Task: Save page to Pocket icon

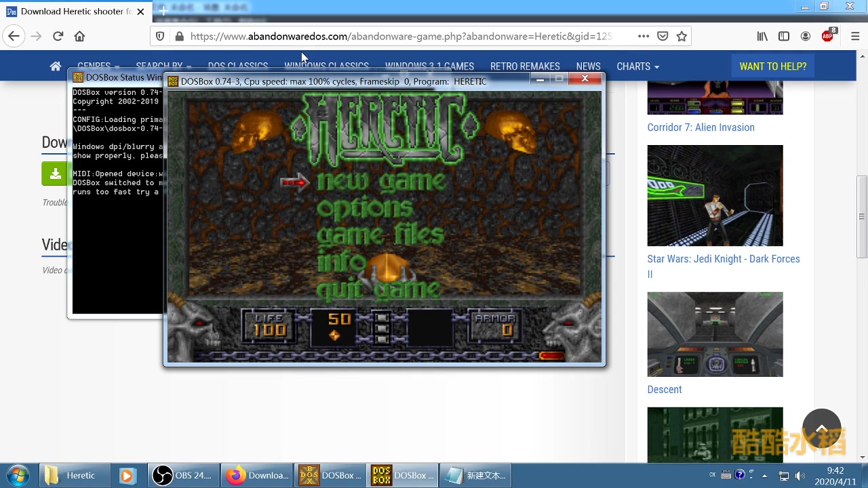Action: click(663, 37)
